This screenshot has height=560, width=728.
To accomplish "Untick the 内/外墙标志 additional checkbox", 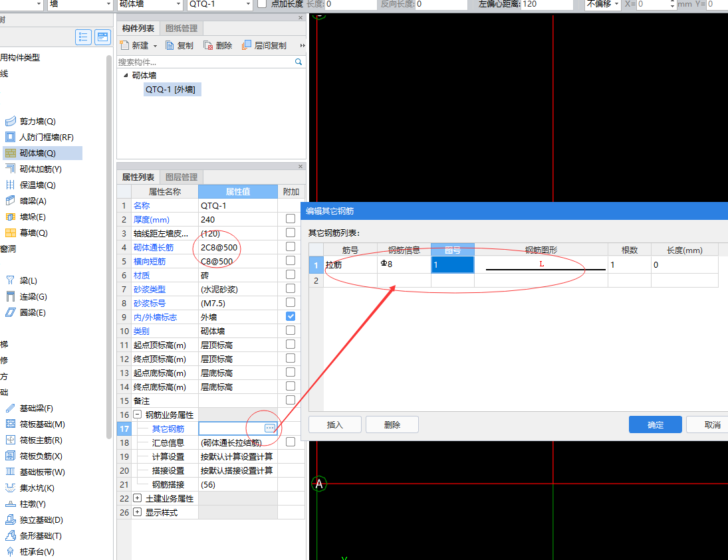I will click(291, 316).
